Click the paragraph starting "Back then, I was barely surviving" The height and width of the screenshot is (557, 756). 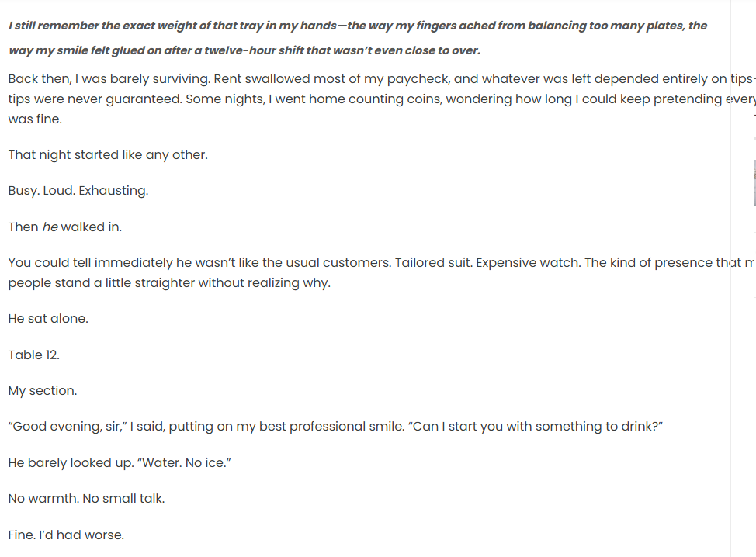(x=373, y=99)
